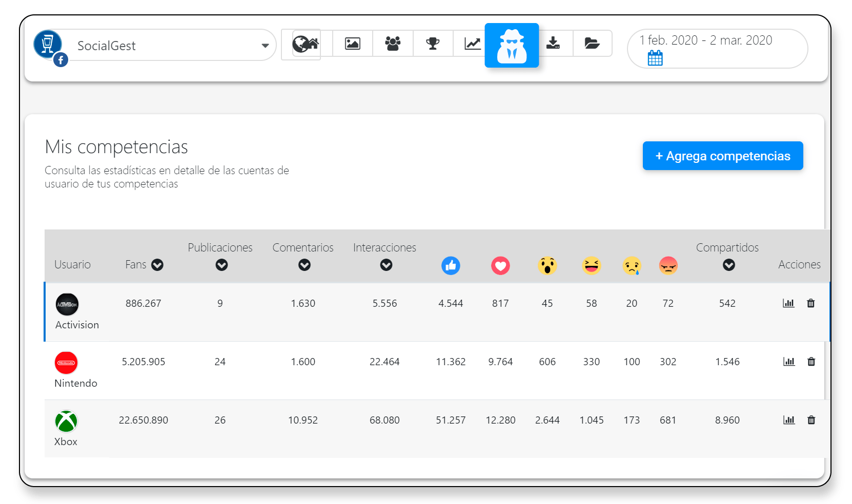Click the Xbox logo
The width and height of the screenshot is (852, 504).
(x=66, y=422)
